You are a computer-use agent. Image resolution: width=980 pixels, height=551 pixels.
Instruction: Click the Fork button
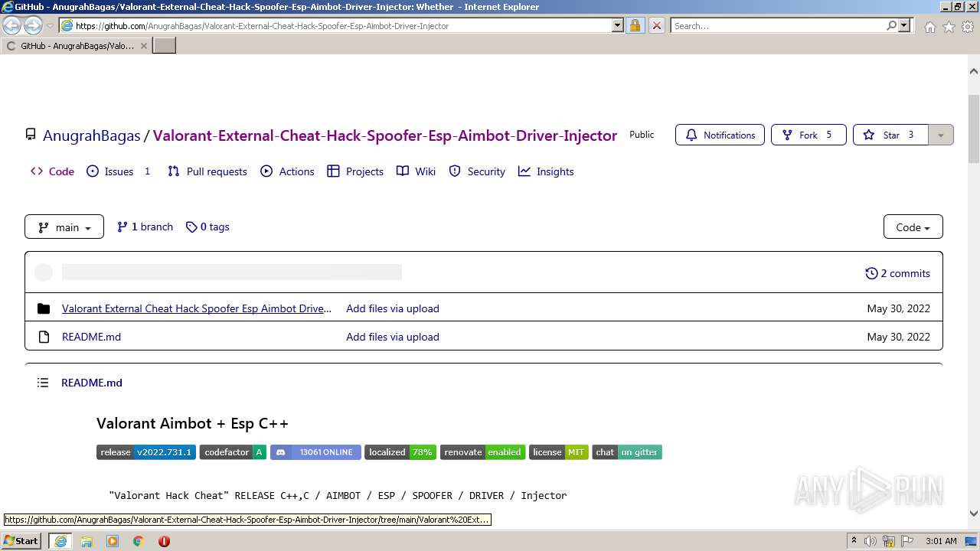808,135
